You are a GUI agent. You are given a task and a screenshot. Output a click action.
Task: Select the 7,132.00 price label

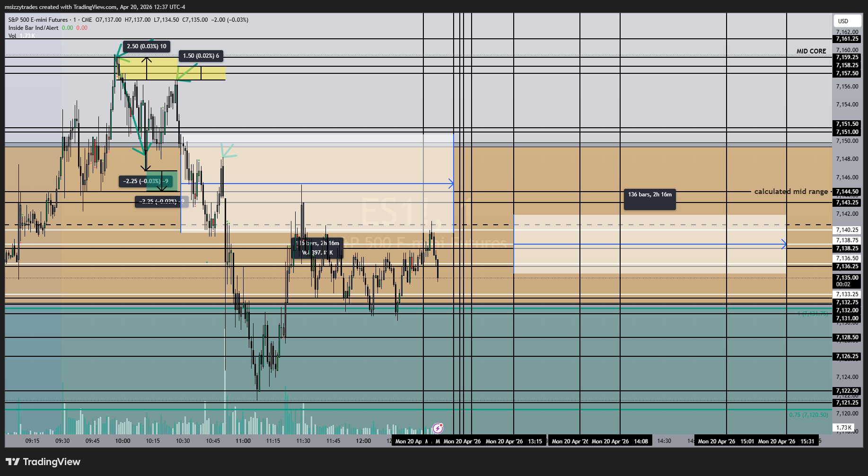[847, 310]
